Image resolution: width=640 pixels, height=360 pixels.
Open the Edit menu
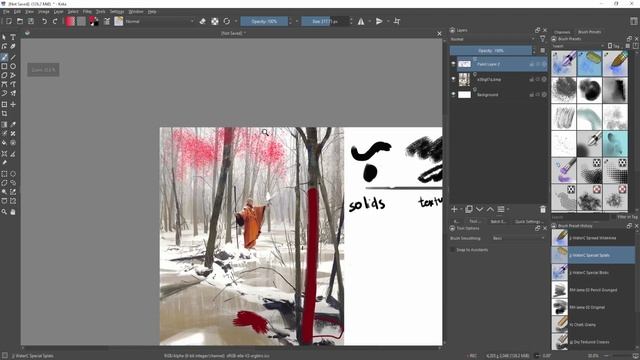[17, 12]
